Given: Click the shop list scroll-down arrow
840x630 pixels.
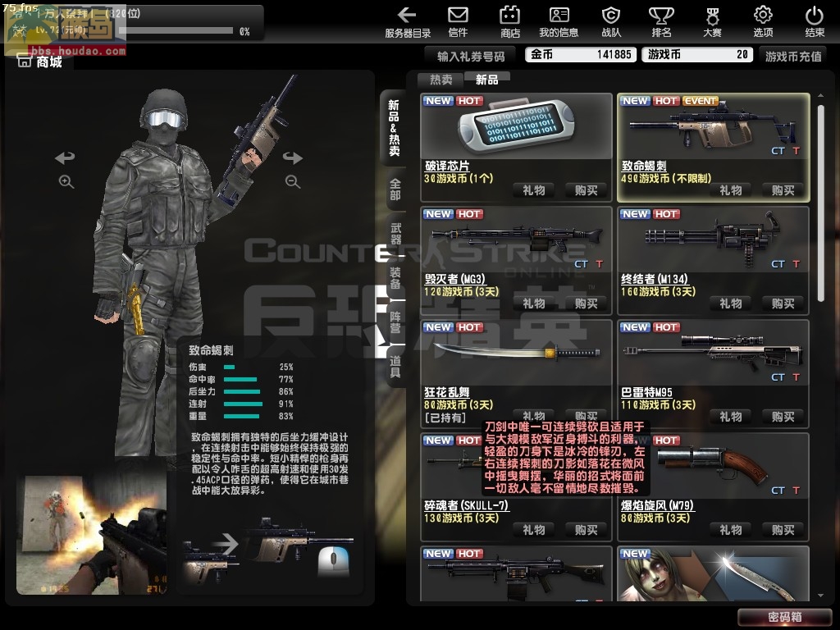Looking at the screenshot, I should point(820,596).
